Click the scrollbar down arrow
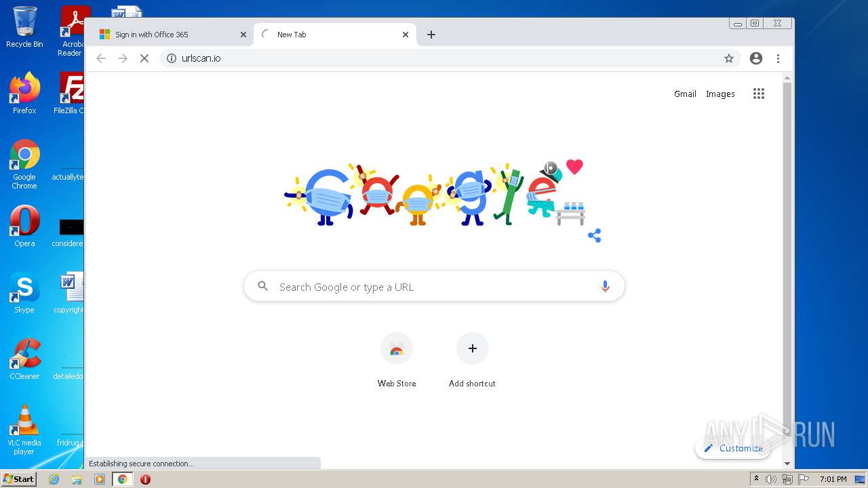The image size is (868, 488). click(787, 464)
